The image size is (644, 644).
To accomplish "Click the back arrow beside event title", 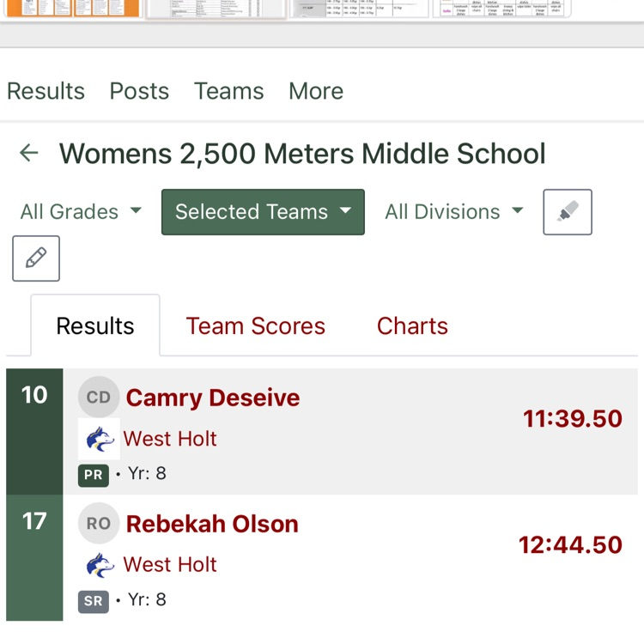I will coord(29,154).
